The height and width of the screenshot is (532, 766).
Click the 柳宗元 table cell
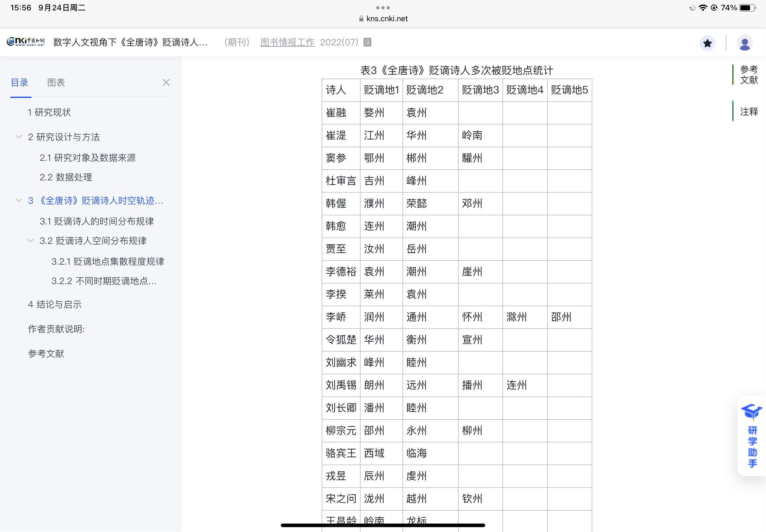tap(341, 430)
